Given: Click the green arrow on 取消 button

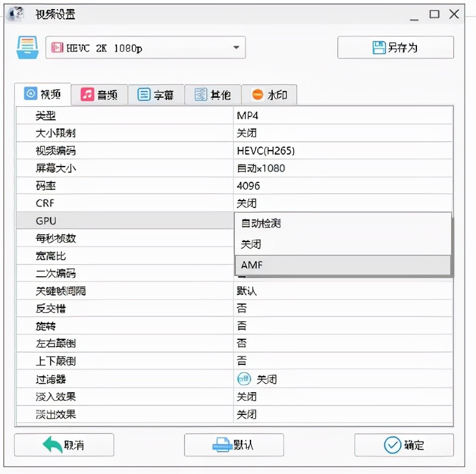Looking at the screenshot, I should 52,445.
